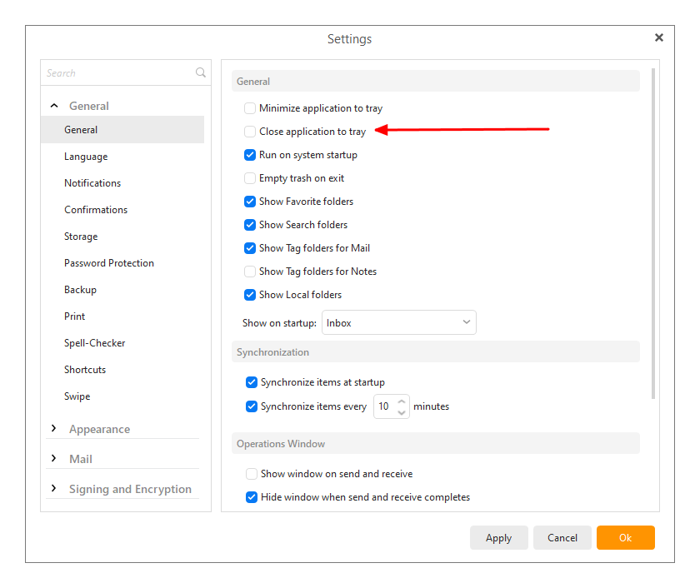Enable Close application to tray
Viewport: 700px width, 588px height.
point(250,132)
